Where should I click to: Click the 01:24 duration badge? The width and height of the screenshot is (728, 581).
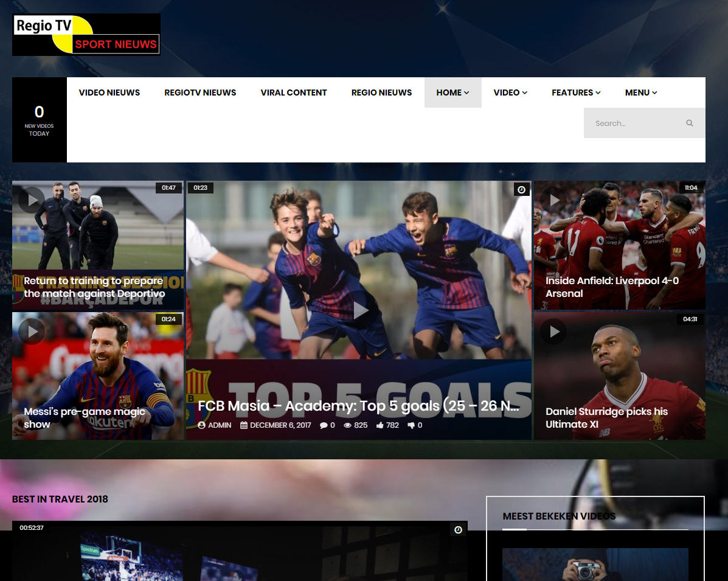[x=168, y=319]
